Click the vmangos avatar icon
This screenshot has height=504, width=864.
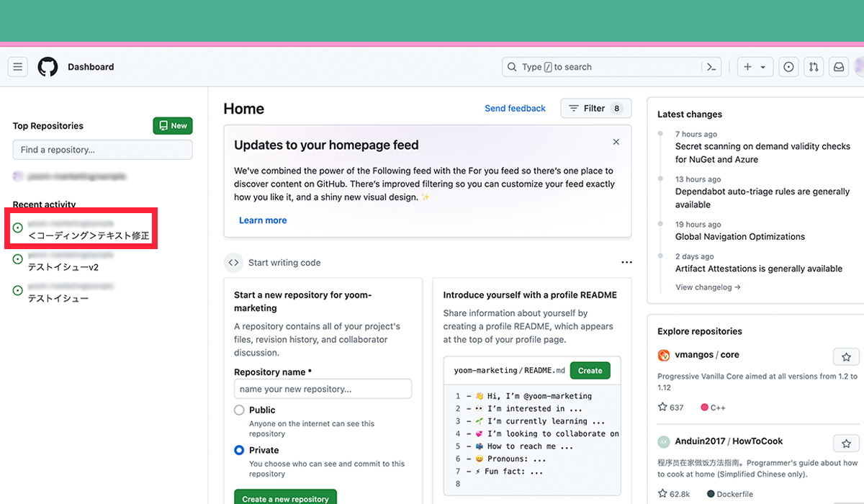(664, 355)
